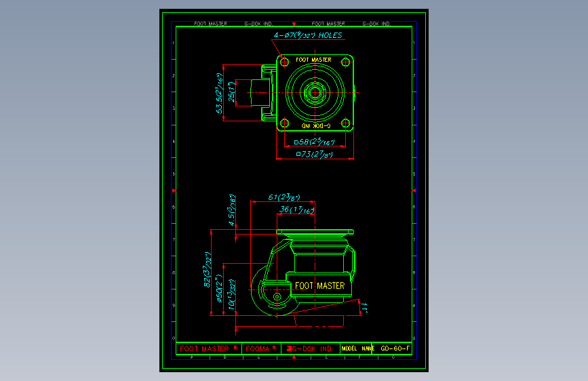
Task: Click the 11° angle annotation
Action: 364,308
